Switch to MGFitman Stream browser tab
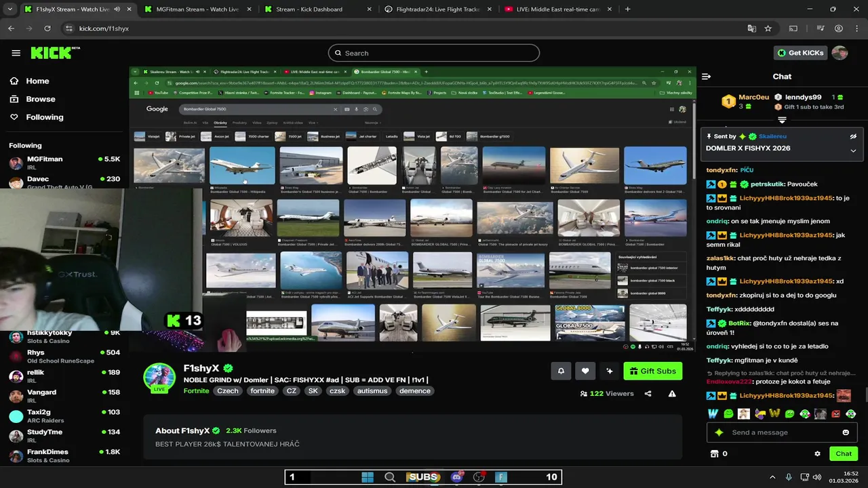 point(197,9)
